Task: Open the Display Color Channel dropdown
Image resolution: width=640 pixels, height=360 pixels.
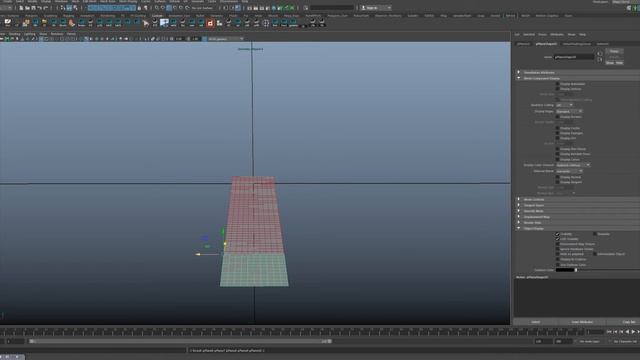Action: (x=573, y=165)
